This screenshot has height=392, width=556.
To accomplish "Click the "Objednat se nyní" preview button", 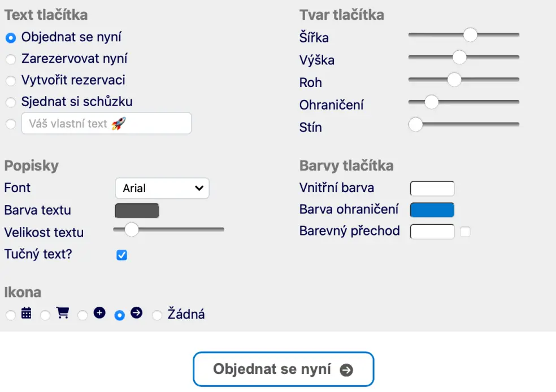I will 283,368.
